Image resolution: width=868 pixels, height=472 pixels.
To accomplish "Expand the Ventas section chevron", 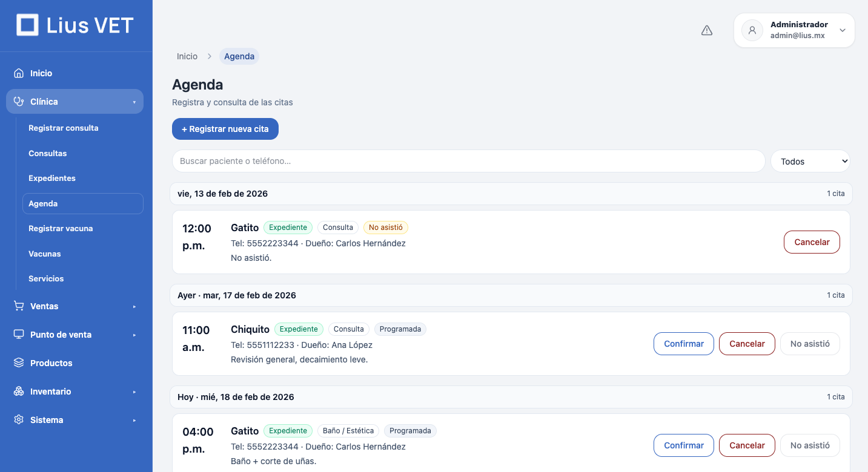I will tap(134, 306).
